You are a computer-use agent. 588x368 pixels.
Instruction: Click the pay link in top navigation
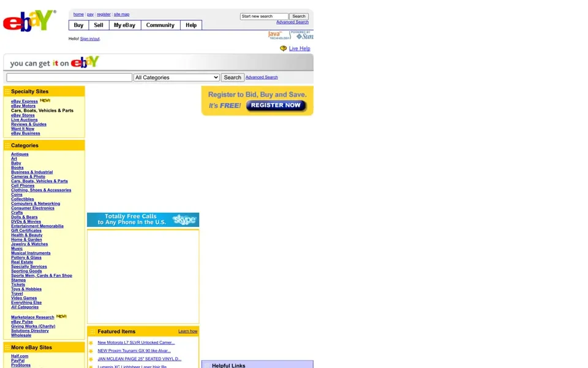(x=90, y=14)
